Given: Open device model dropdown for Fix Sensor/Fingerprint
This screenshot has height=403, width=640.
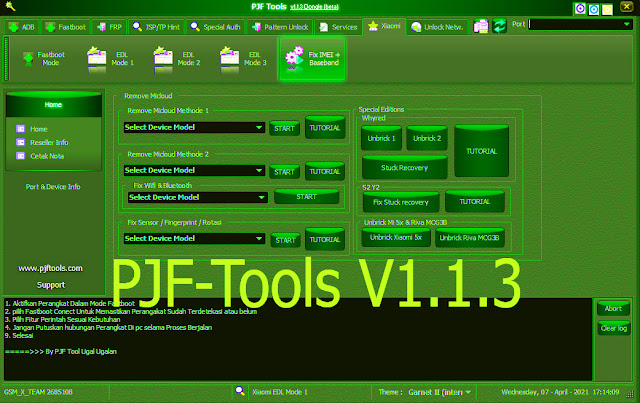Looking at the screenshot, I should tap(194, 238).
